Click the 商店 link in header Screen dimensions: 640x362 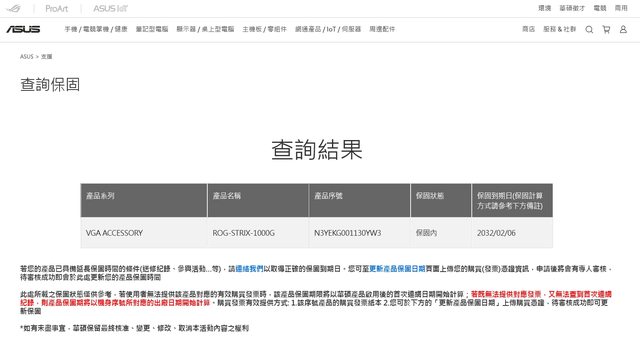pyautogui.click(x=528, y=29)
